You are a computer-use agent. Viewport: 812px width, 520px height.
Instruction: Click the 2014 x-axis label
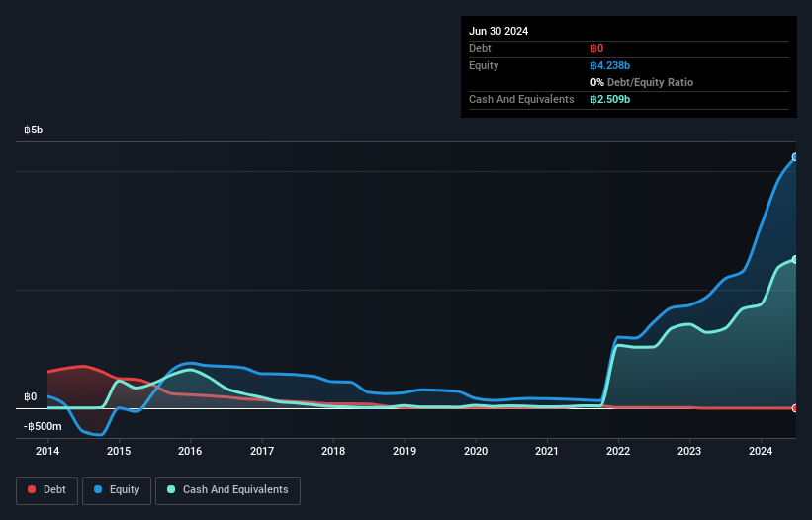[47, 451]
